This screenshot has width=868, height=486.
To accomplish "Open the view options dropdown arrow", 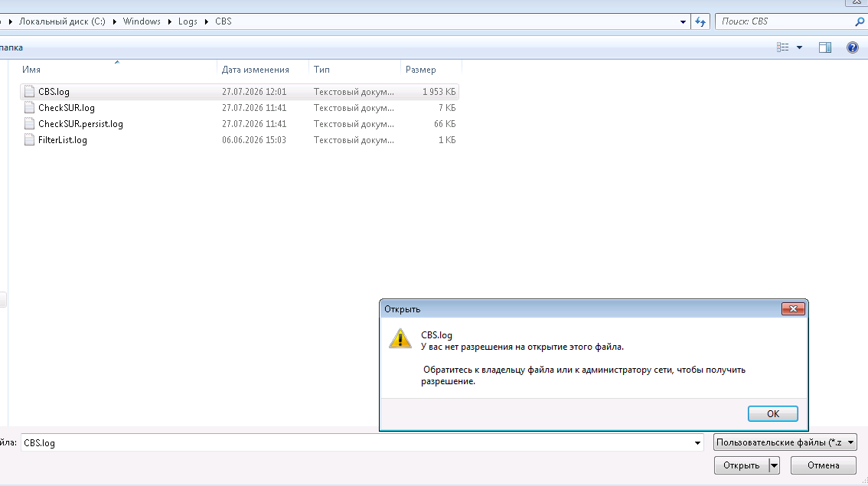I will (799, 47).
